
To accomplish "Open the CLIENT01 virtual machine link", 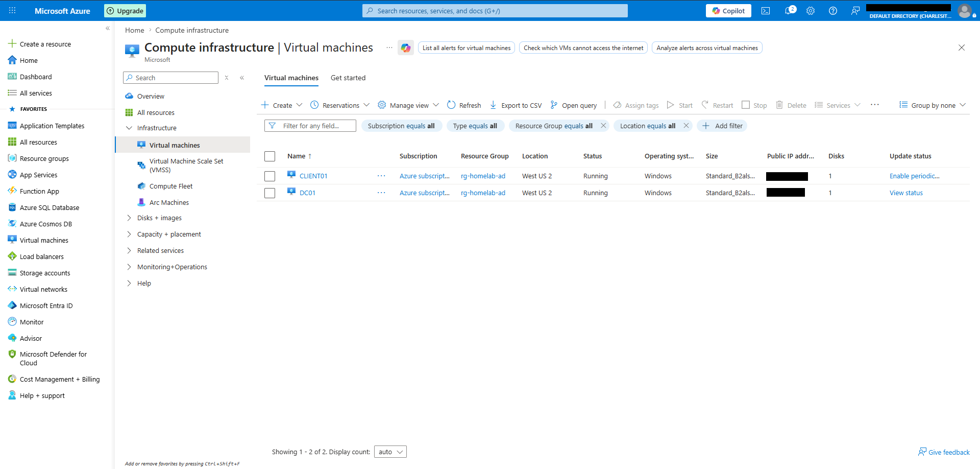I will pos(313,176).
